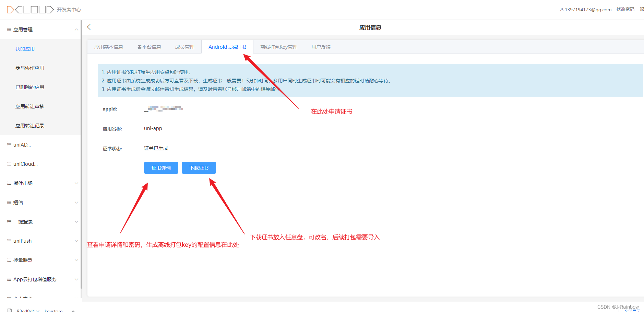Expand the 换量联盟 menu chevron

click(x=76, y=260)
